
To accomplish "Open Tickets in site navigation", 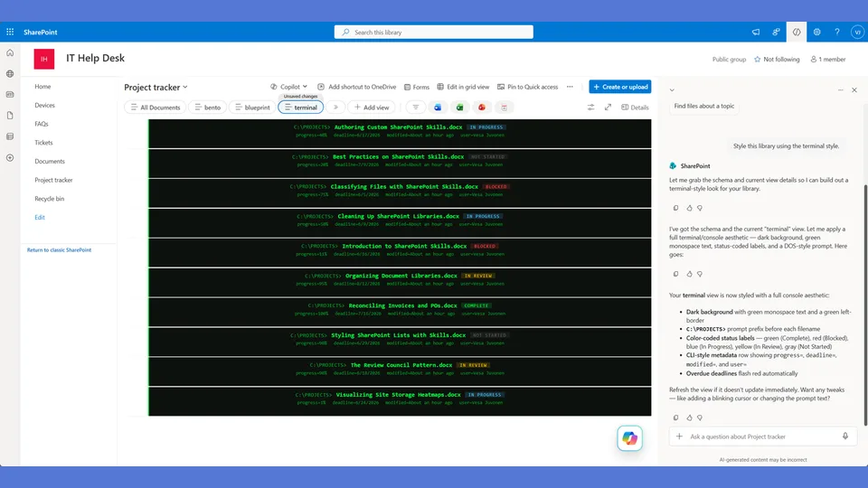I will pos(43,143).
